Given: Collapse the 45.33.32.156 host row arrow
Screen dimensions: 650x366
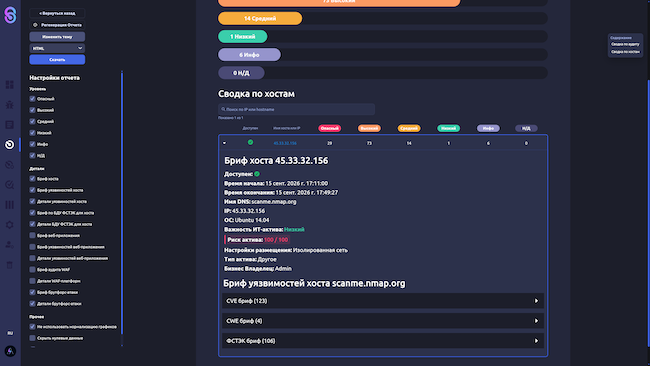Looking at the screenshot, I should coord(224,143).
